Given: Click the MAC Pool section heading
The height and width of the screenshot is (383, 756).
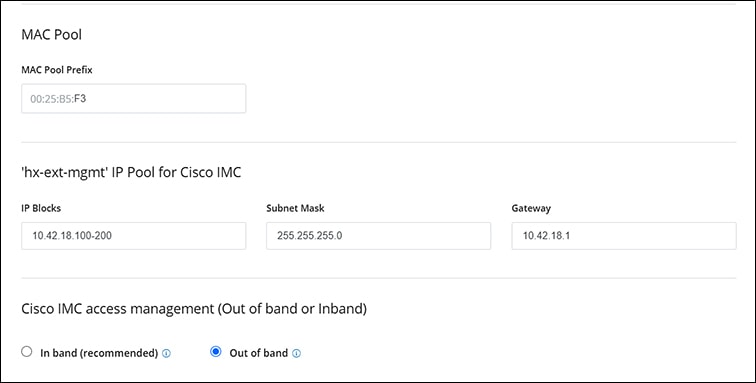Looking at the screenshot, I should point(52,35).
